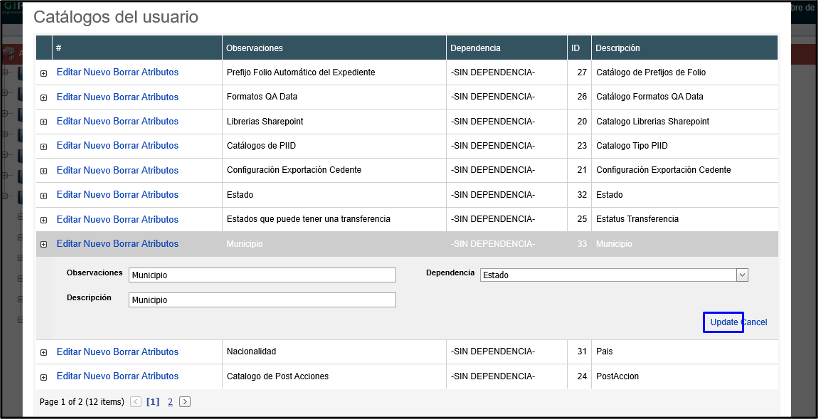Expand the Librerias Sharepoint row
The image size is (818, 420).
[x=43, y=122]
